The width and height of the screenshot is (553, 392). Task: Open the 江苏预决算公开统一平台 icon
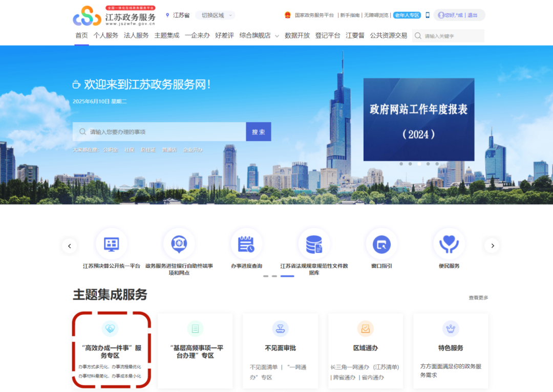(x=111, y=244)
